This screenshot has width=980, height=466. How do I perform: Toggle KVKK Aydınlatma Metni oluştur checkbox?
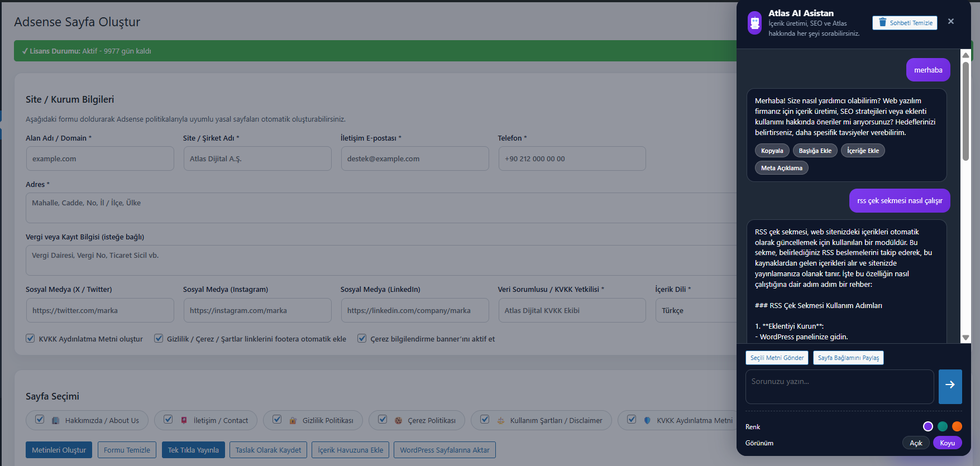click(30, 338)
